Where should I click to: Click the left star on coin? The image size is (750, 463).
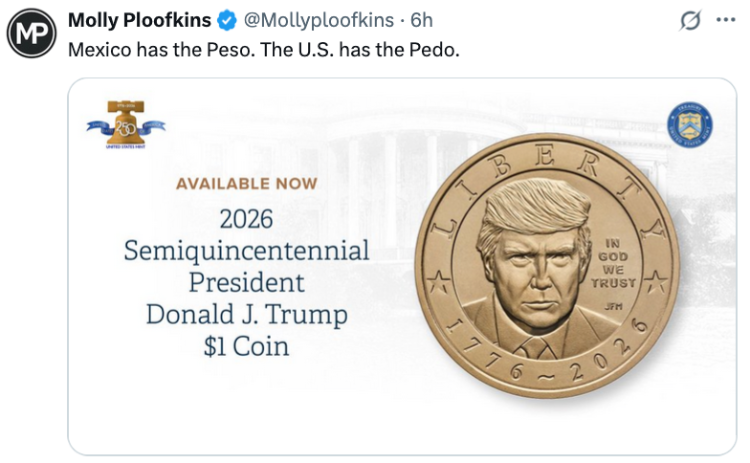click(438, 281)
